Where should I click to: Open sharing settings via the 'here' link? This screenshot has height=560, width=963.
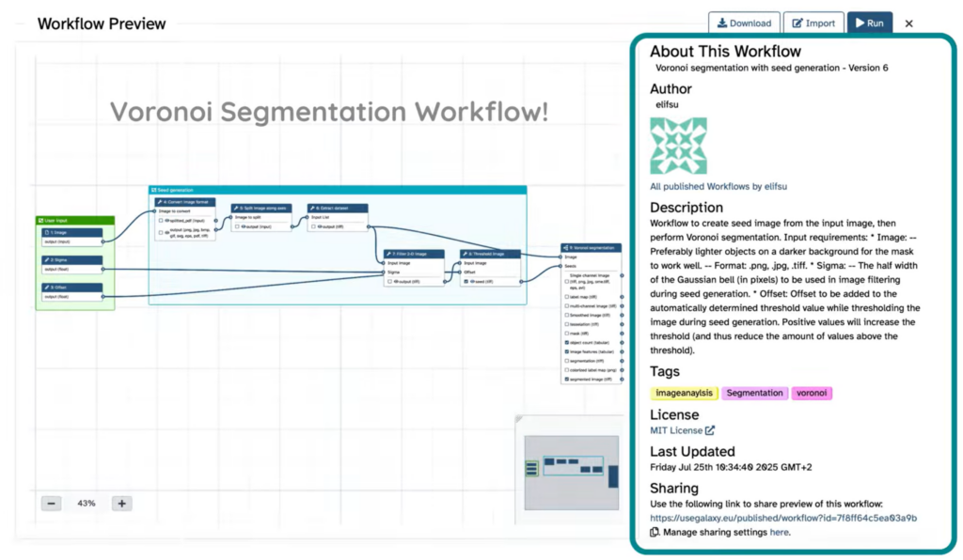[780, 532]
